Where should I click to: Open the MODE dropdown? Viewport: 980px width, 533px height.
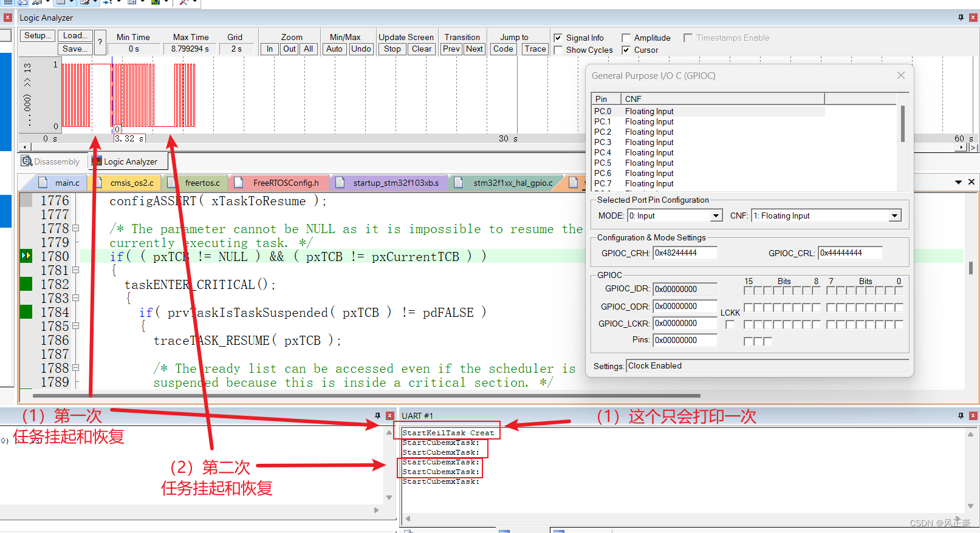tap(716, 216)
